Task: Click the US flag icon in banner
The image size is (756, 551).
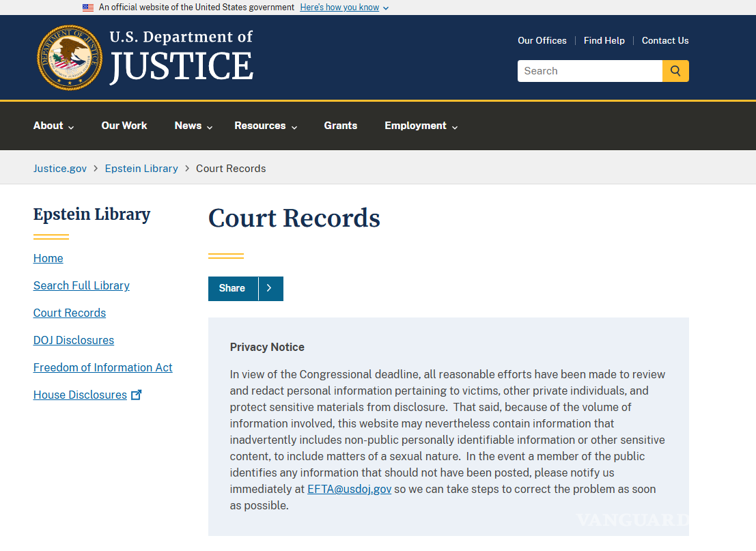Action: (x=88, y=8)
